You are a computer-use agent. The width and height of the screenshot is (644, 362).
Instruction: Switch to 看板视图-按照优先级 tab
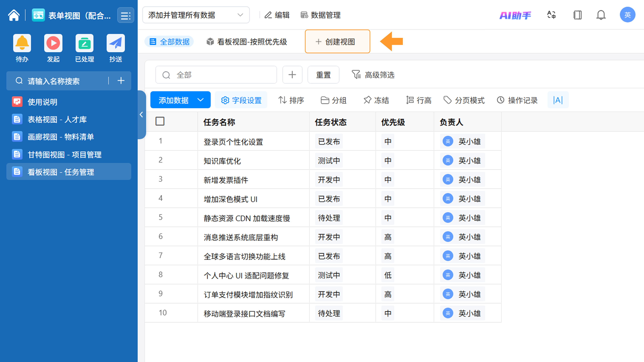[x=247, y=42]
